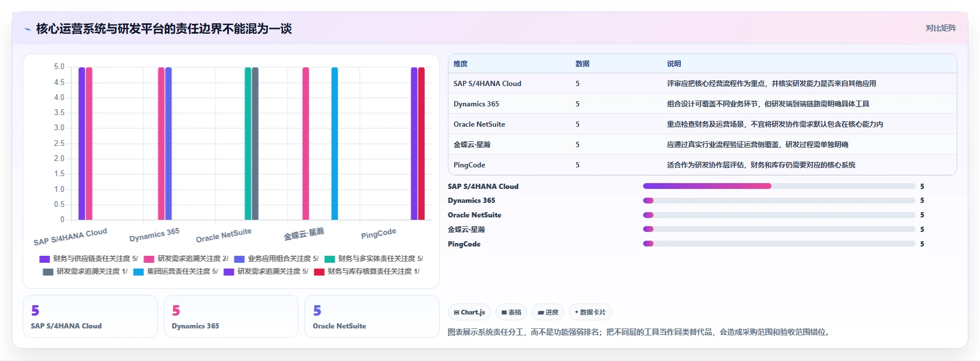
Task: Toggle the gray 研发需求追溯关注度 1/ legend entry
Action: [x=85, y=271]
